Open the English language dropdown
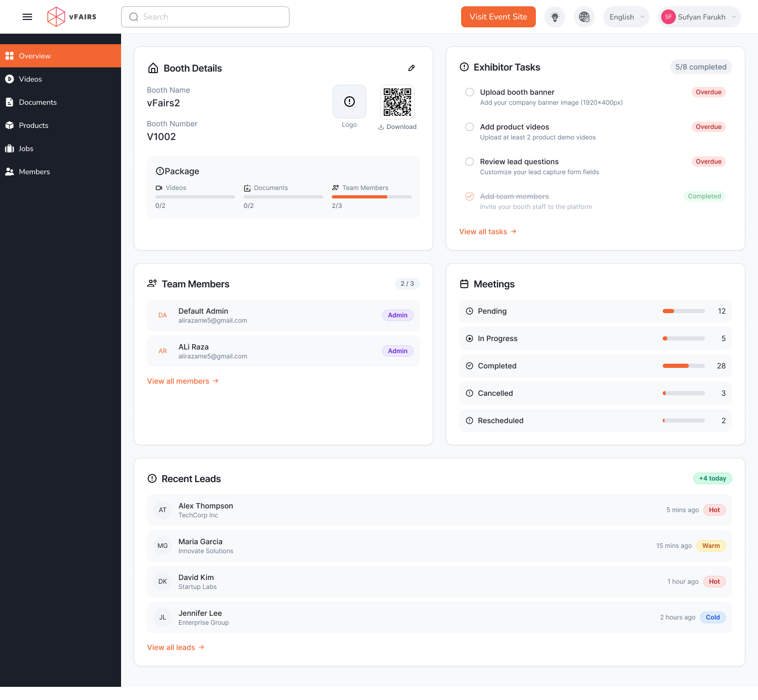Viewport: 758px width, 700px height. pyautogui.click(x=626, y=17)
